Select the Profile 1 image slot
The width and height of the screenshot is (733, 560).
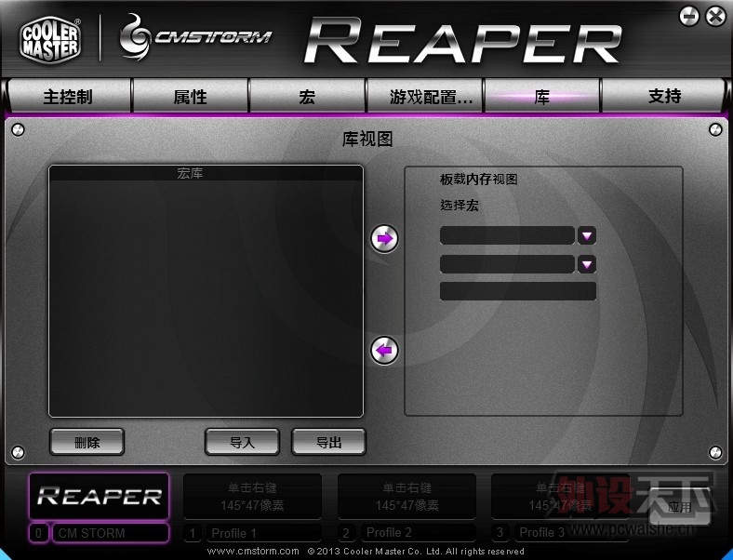[252, 496]
